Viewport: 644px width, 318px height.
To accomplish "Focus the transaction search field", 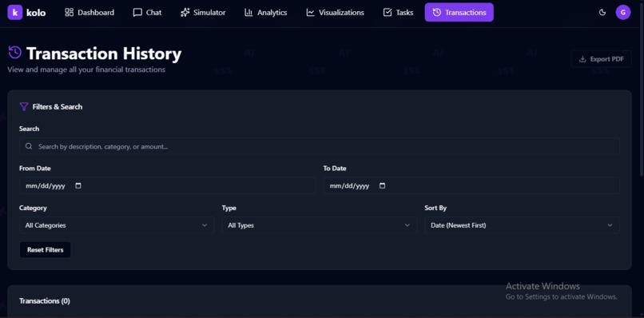I will click(x=320, y=146).
